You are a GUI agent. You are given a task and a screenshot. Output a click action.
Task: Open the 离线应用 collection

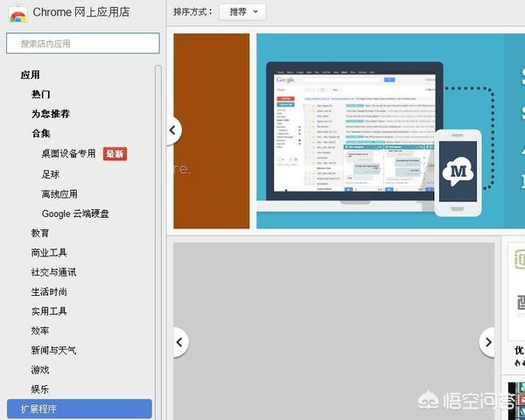pos(59,194)
